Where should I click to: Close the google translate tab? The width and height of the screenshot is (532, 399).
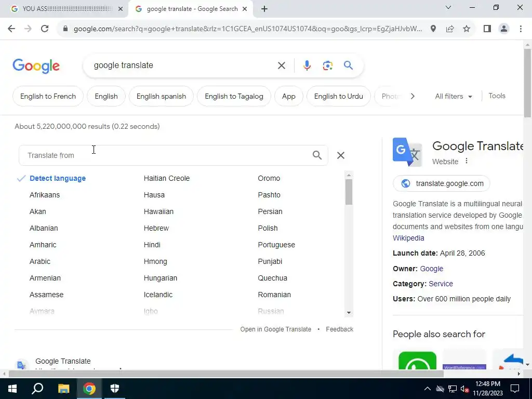(245, 9)
